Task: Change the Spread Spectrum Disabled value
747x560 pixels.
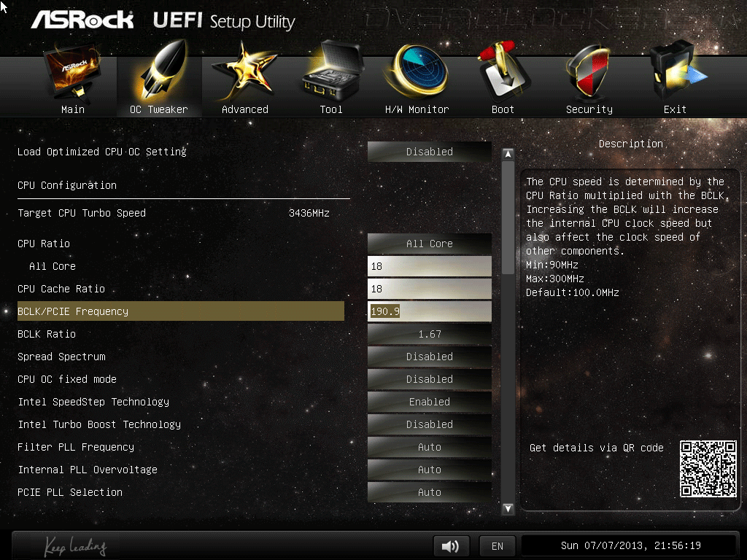Action: tap(429, 357)
